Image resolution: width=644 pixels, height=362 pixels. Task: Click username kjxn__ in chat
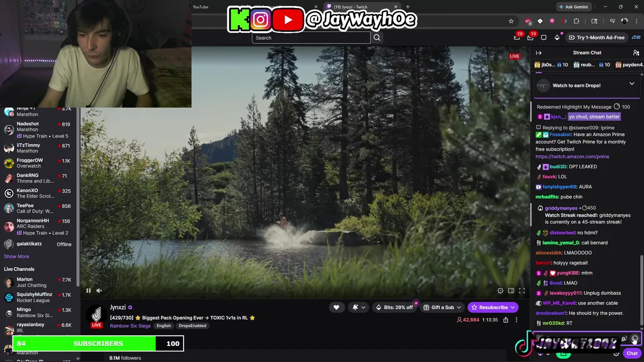coord(558,117)
